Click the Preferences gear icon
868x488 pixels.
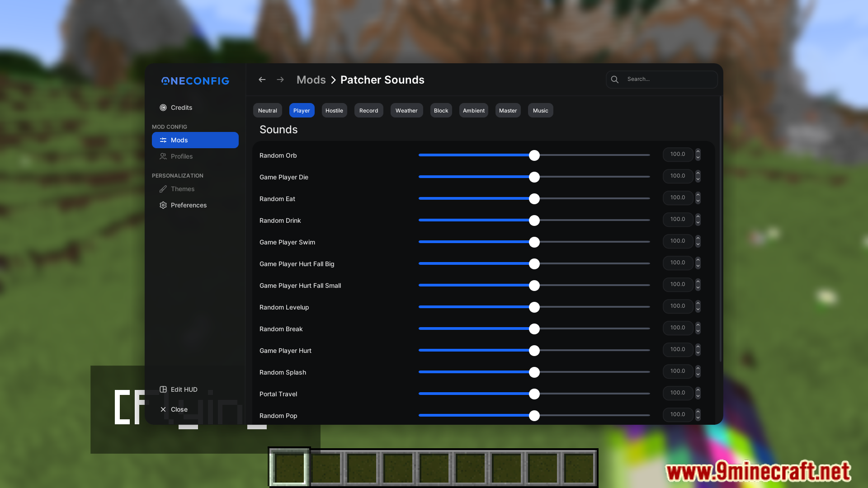point(163,205)
